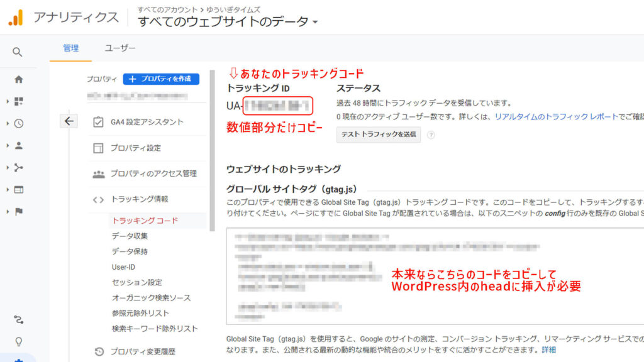The width and height of the screenshot is (644, 362).
Task: Click the property column vertical scrollbar
Action: click(x=213, y=151)
